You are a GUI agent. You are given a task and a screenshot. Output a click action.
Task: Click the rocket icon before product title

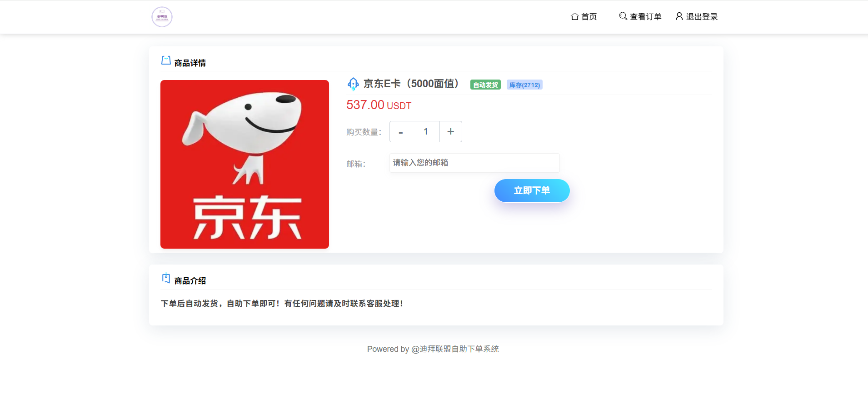point(353,84)
